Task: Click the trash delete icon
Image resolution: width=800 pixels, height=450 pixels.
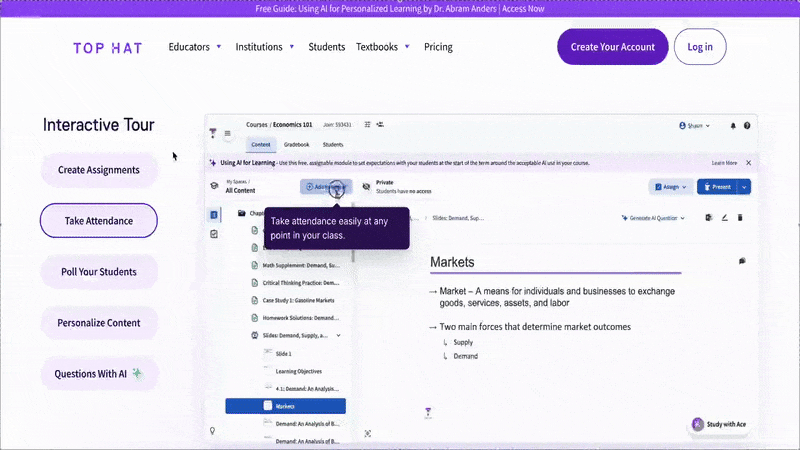Action: point(740,218)
